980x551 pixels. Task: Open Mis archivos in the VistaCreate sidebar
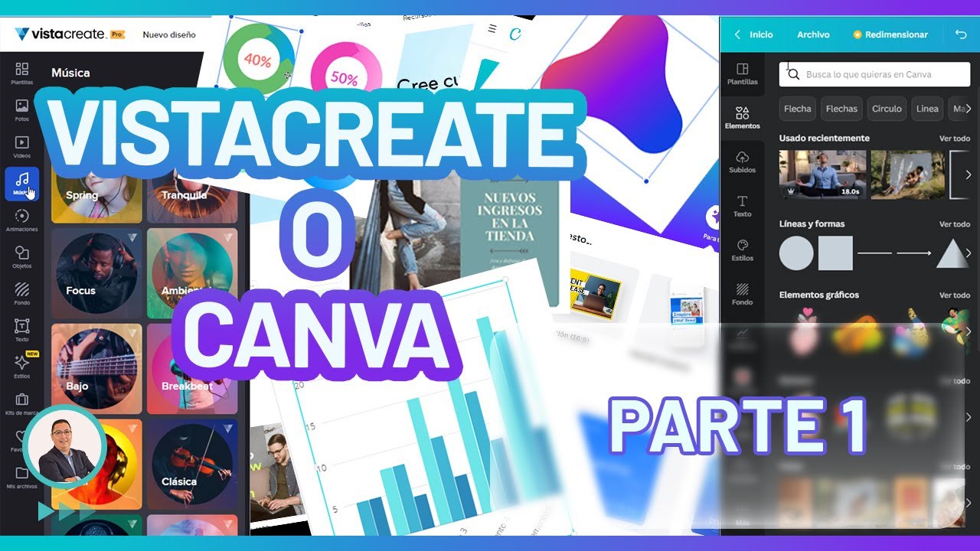tap(21, 477)
